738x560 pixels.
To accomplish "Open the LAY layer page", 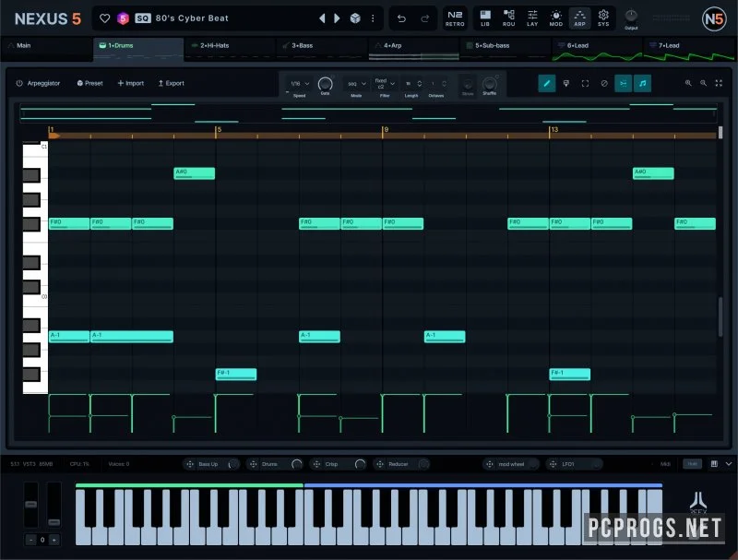I will (x=532, y=18).
